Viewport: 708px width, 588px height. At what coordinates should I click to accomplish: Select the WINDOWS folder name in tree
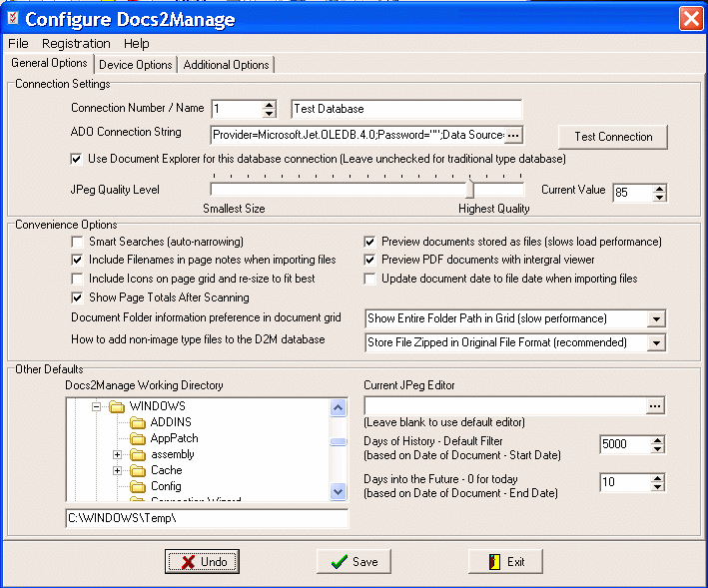[x=157, y=406]
